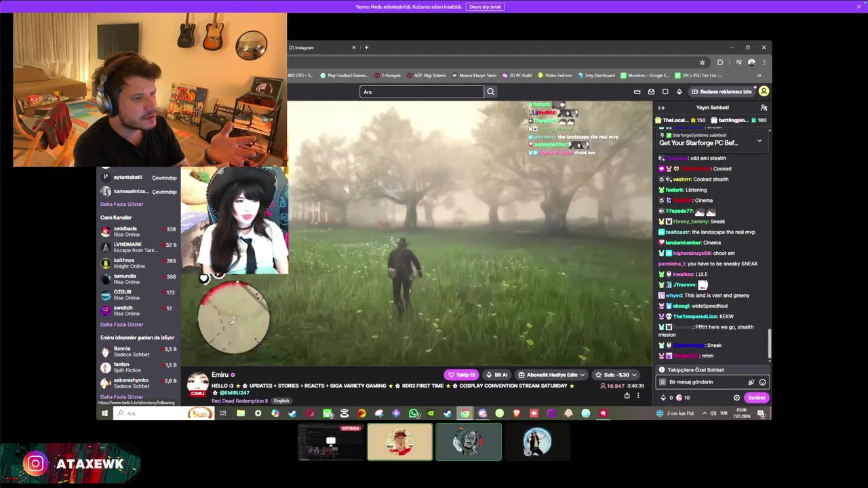The image size is (868, 488).
Task: Open the @EMIRU247 link
Action: click(x=234, y=393)
